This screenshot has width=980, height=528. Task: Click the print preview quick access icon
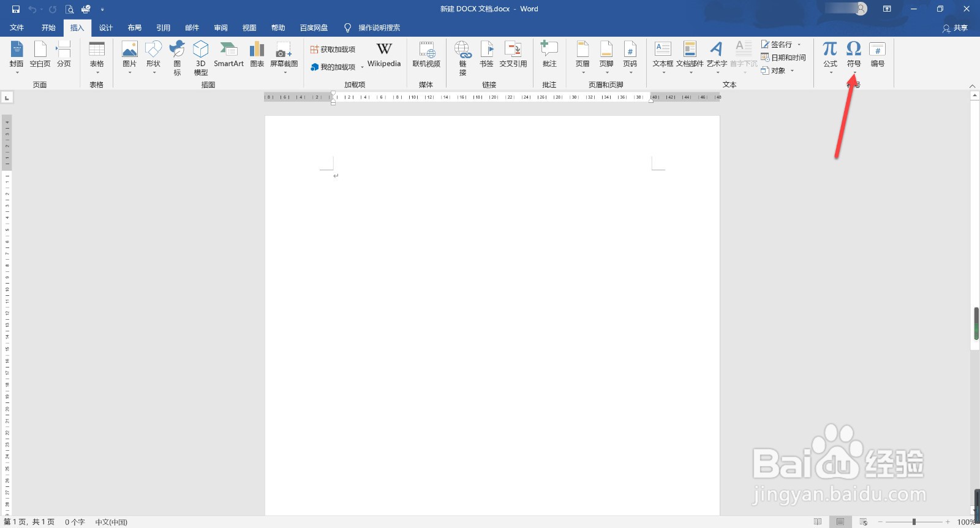tap(69, 9)
